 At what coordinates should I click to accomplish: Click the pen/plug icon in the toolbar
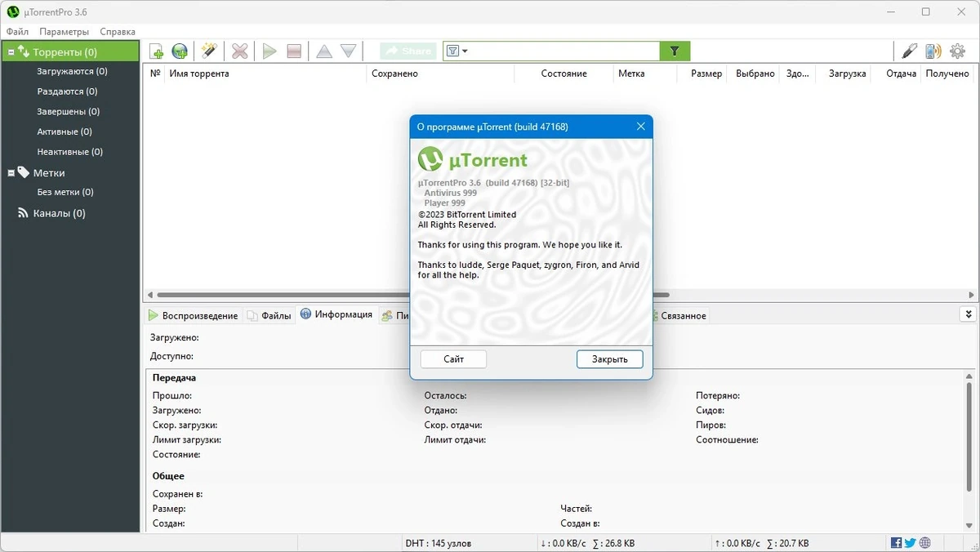tap(909, 51)
